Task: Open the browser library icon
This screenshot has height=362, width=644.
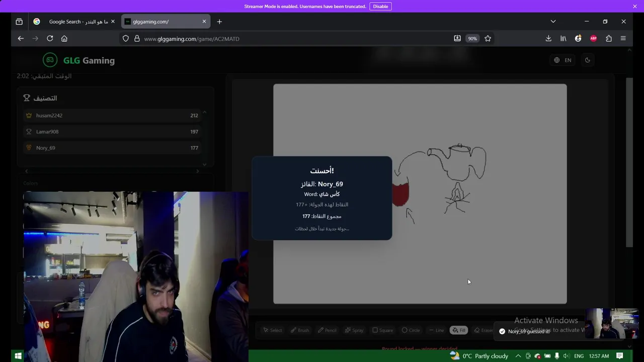Action: tap(563, 38)
